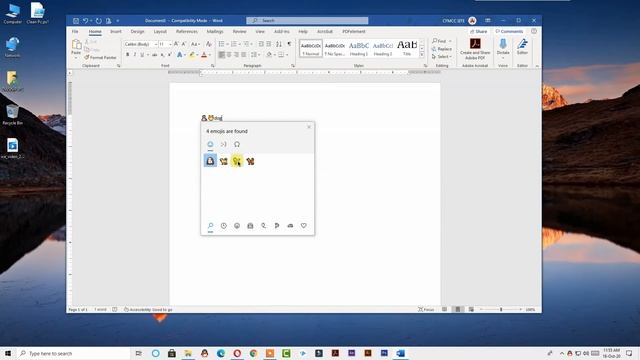
Task: Switch to the Design ribbon tab
Action: pyautogui.click(x=138, y=31)
